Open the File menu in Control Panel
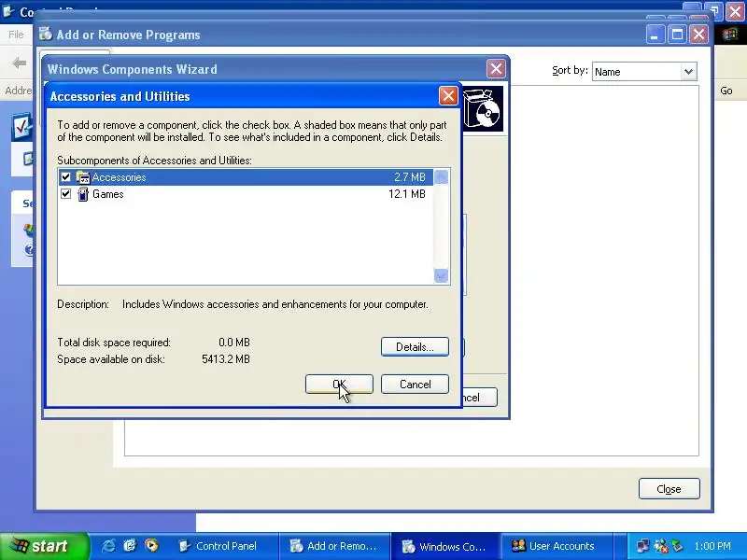This screenshot has width=747, height=560. coord(16,35)
